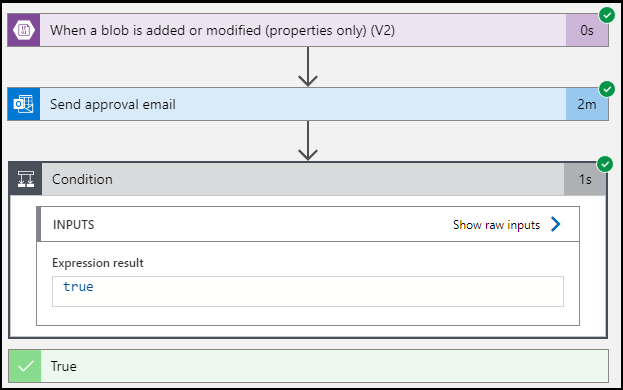This screenshot has height=390, width=623.
Task: Click green success checkmark on approval email
Action: click(607, 89)
